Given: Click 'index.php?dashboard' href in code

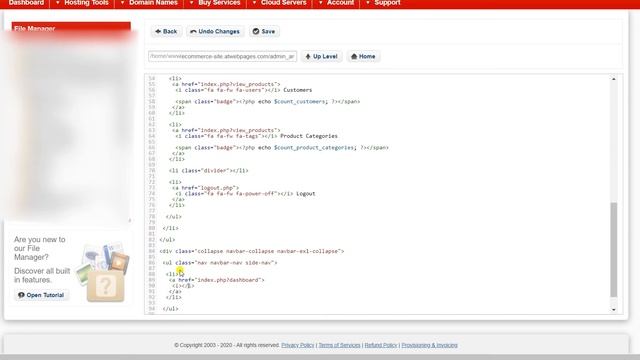Looking at the screenshot, I should [x=228, y=280].
